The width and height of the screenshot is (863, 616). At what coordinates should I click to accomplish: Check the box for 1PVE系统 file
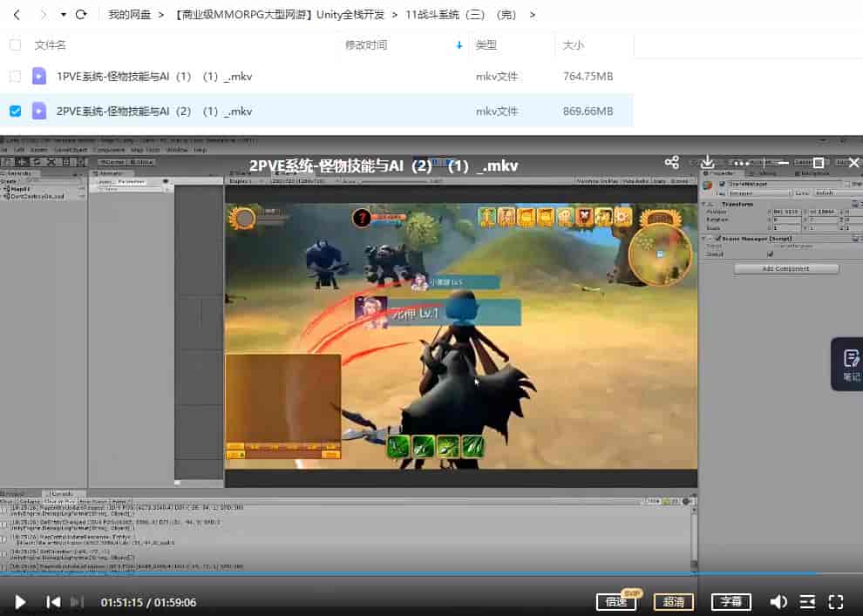click(15, 77)
